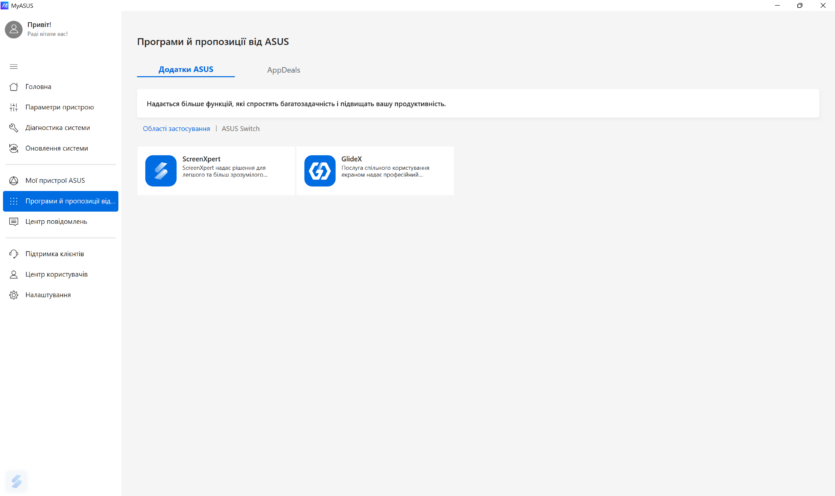Restore down the MyASUS window
Screen dimensions: 835x496
point(800,5)
